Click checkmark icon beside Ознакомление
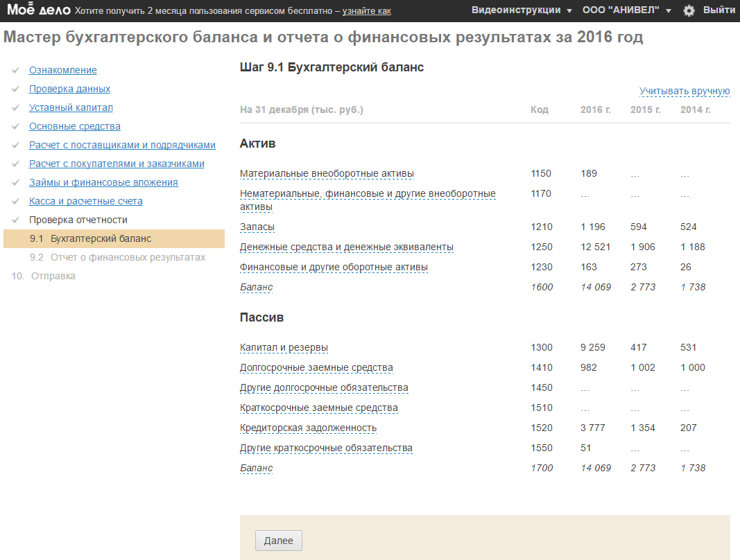The width and height of the screenshot is (740, 560). pyautogui.click(x=15, y=70)
